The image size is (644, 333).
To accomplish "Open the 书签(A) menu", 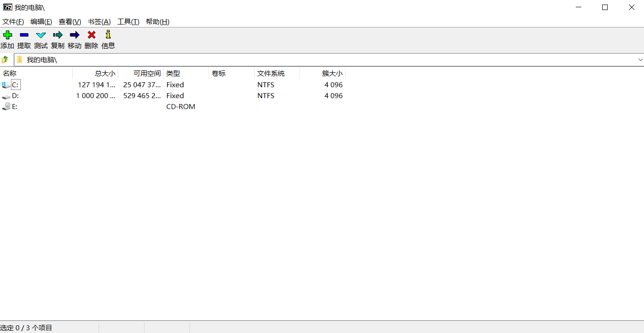I will click(99, 22).
